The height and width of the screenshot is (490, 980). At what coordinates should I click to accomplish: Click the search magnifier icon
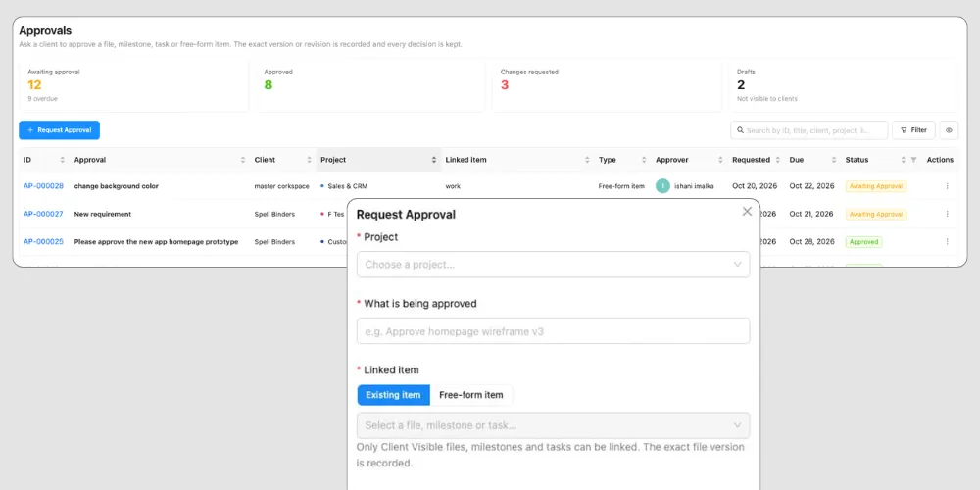[x=741, y=130]
